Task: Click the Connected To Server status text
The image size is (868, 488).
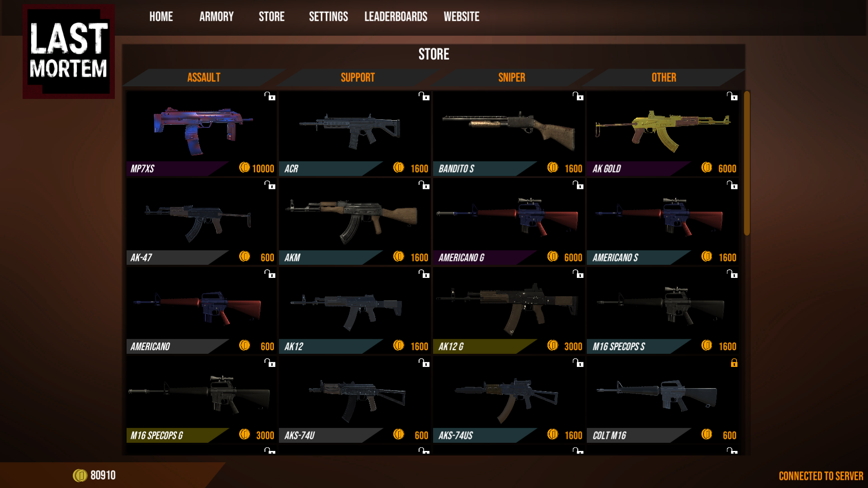Action: 821,476
